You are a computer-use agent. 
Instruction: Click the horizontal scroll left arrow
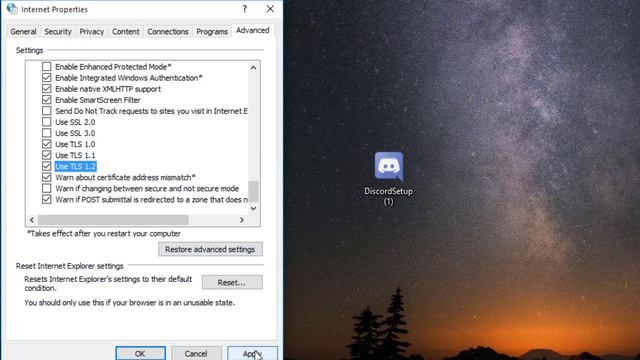(32, 220)
